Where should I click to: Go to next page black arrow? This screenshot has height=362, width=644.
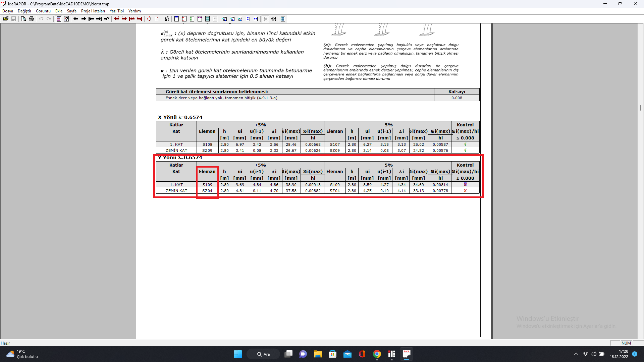84,19
